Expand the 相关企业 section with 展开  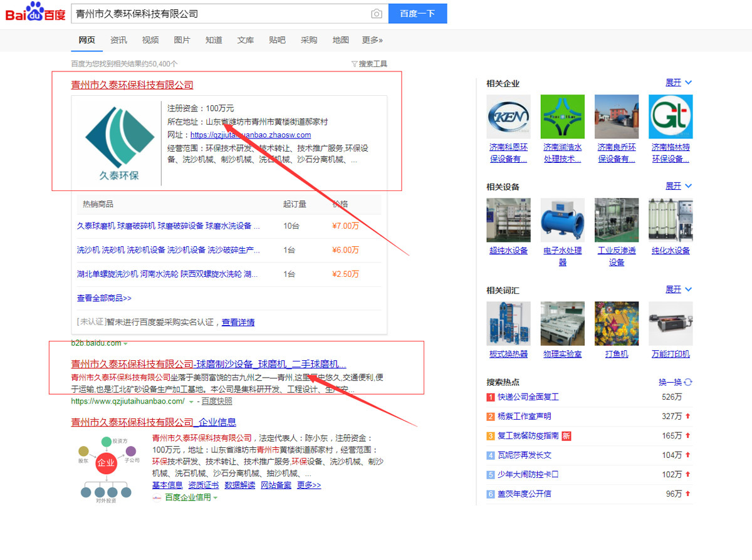(679, 83)
